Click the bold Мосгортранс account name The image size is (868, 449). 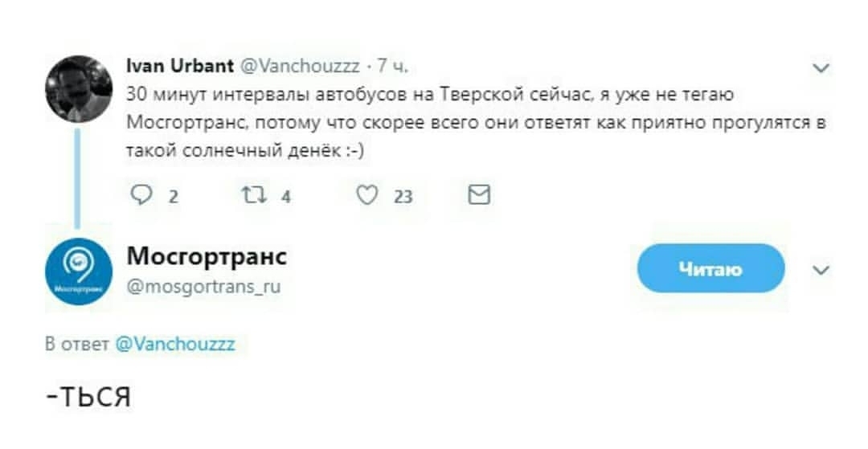pyautogui.click(x=207, y=256)
